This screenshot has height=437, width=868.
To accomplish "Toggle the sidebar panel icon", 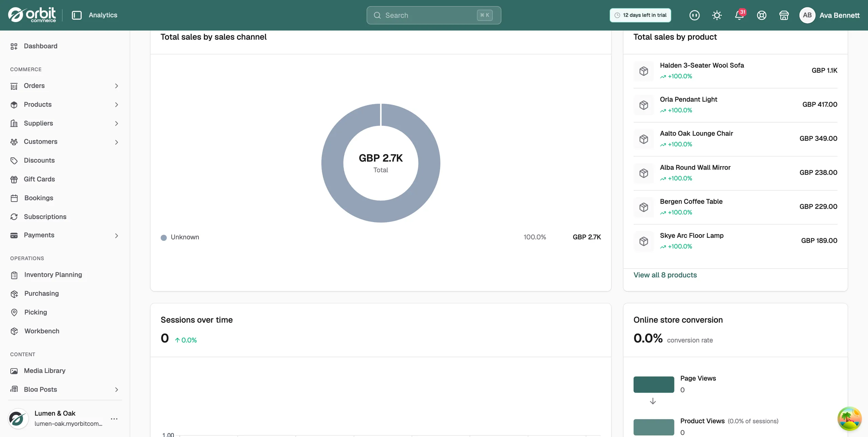I will point(77,15).
